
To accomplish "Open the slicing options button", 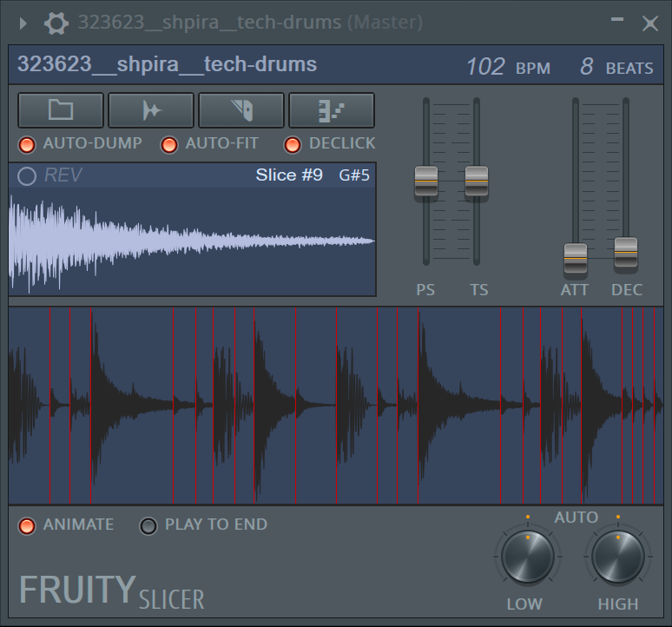I will 151,110.
